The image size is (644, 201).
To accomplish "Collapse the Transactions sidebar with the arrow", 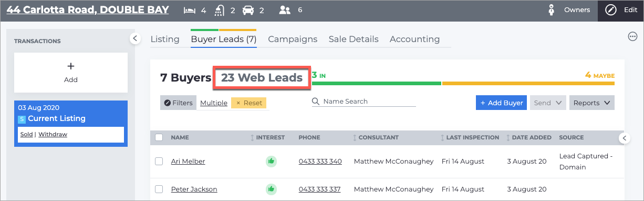I will (x=135, y=38).
